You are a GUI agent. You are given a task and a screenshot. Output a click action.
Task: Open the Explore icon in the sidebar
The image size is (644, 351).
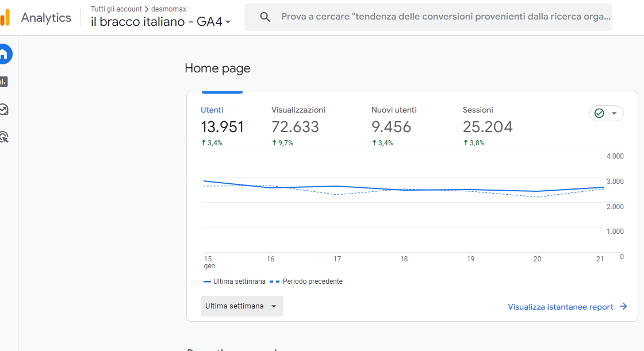[3, 109]
